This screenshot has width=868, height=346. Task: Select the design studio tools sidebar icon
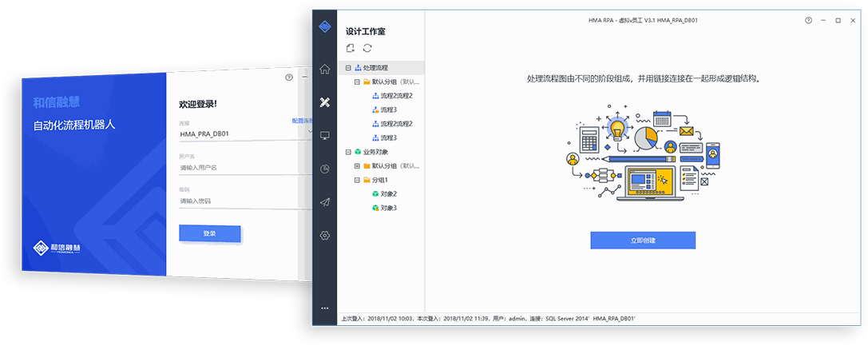tap(325, 101)
